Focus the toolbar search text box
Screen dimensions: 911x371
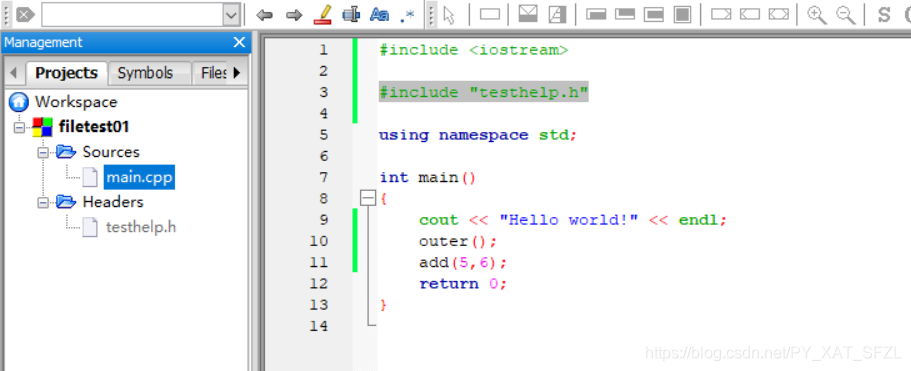coord(132,15)
